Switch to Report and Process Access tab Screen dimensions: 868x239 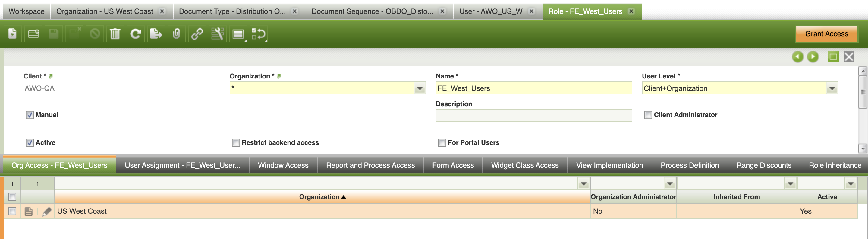coord(370,165)
